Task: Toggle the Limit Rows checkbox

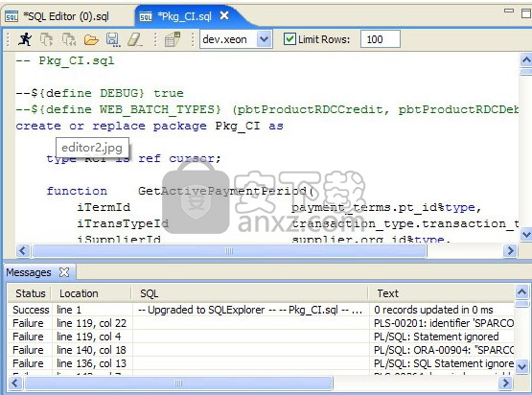Action: click(x=289, y=39)
